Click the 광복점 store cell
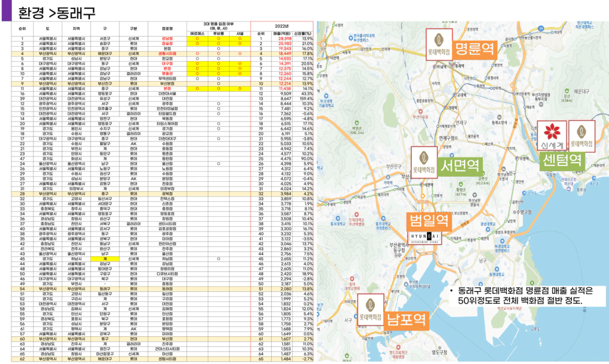 pos(167,194)
